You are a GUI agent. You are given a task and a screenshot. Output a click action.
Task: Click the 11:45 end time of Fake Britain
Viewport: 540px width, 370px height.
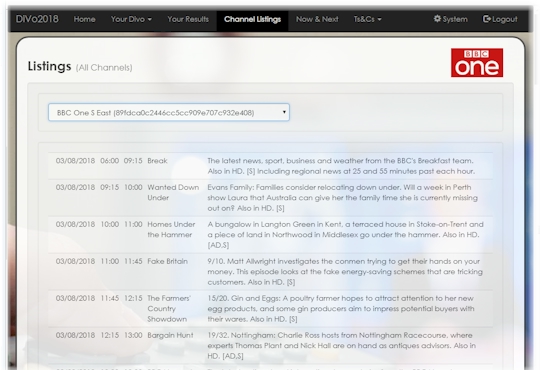(133, 261)
